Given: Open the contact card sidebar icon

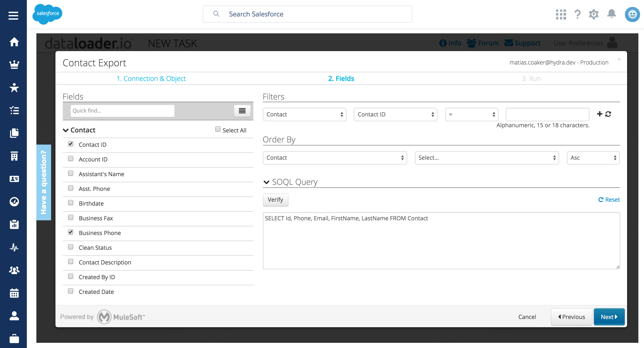Looking at the screenshot, I should point(14,179).
